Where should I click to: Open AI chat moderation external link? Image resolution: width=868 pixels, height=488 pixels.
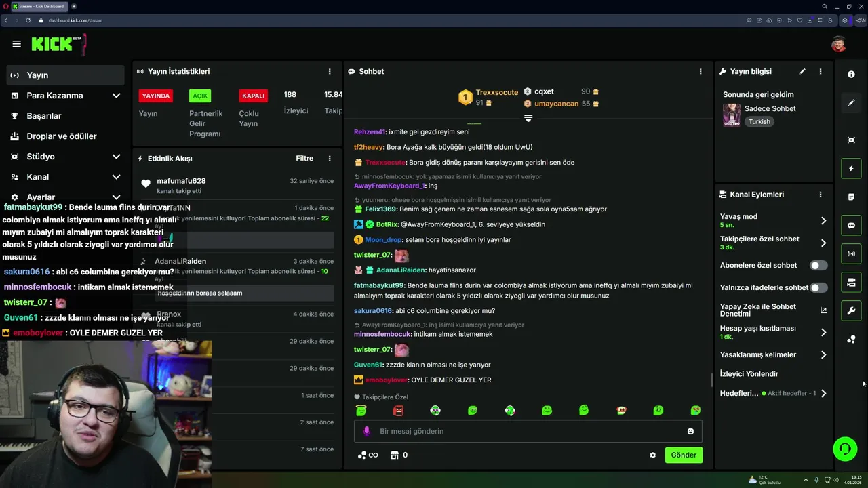pos(823,310)
